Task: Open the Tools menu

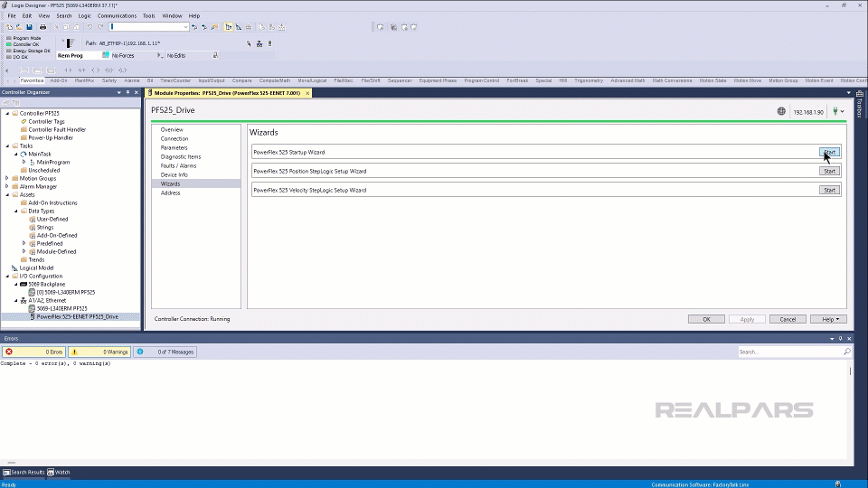Action: point(149,15)
